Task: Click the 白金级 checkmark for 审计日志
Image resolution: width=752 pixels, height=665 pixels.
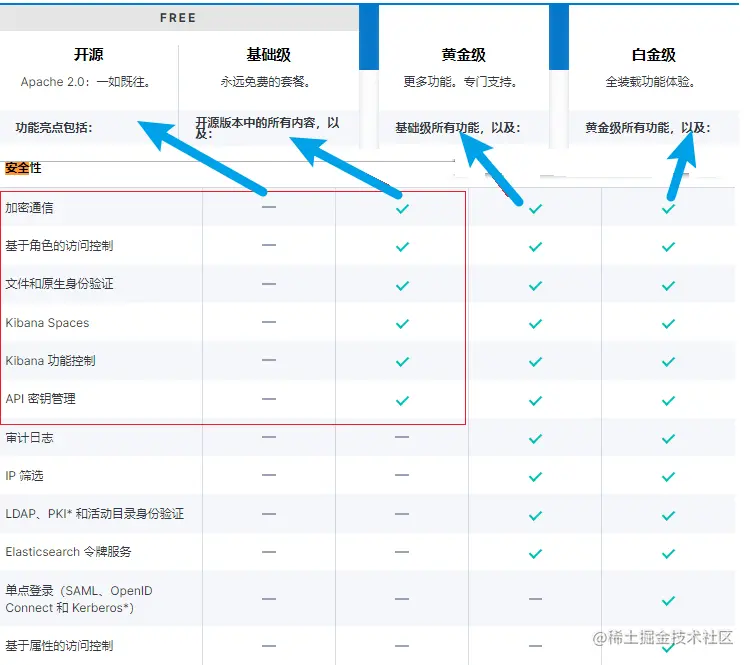Action: tap(668, 439)
